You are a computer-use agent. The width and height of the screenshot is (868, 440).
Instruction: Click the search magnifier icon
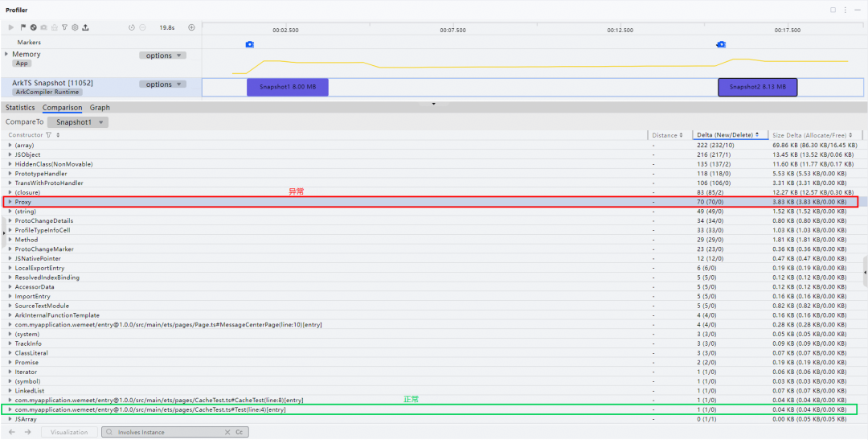(x=109, y=432)
